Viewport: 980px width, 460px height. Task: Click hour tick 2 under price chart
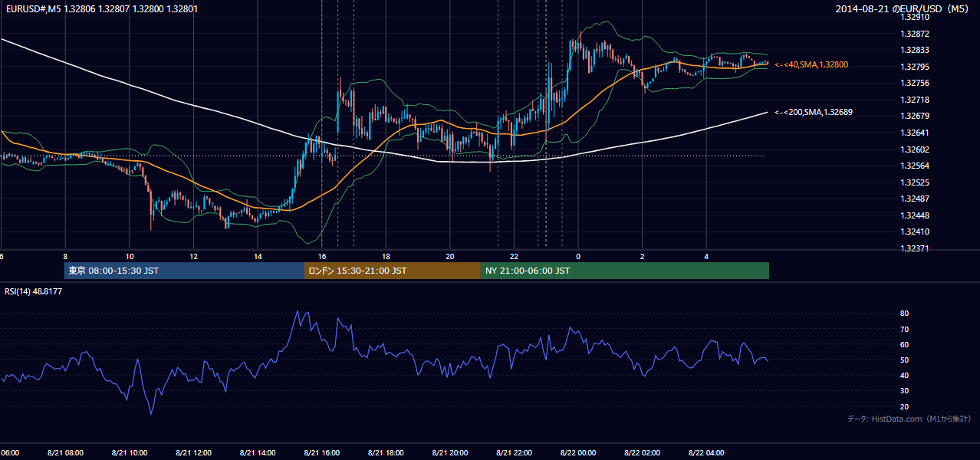[643, 256]
